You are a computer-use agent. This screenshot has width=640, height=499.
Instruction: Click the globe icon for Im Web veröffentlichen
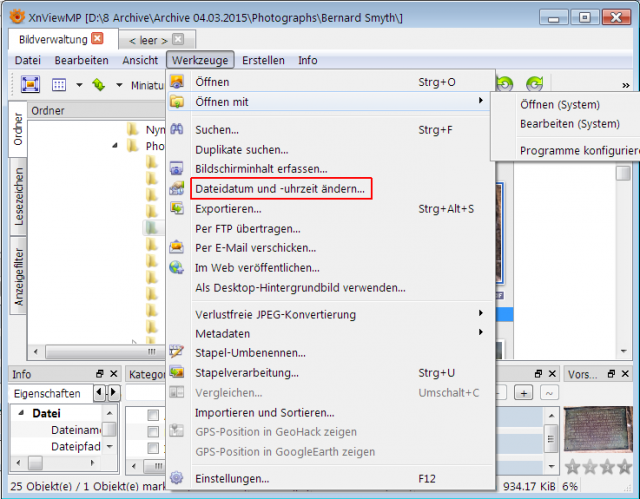(x=177, y=267)
